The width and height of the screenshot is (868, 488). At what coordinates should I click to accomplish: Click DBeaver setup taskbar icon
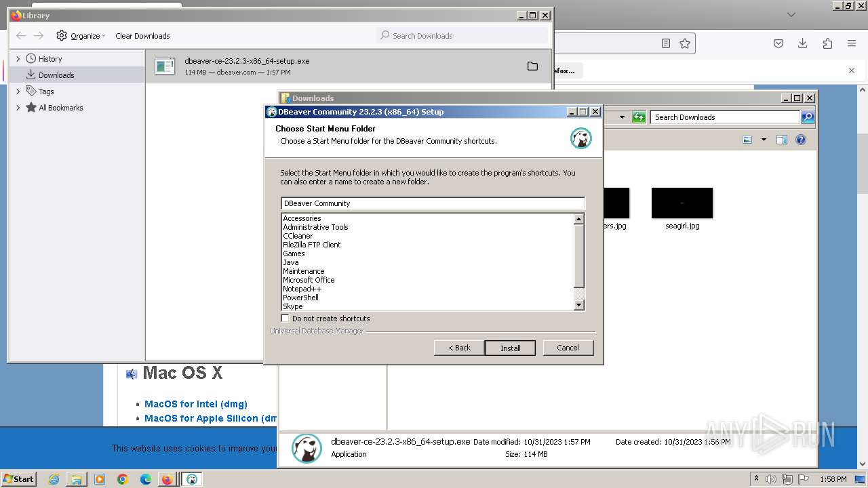click(x=192, y=479)
